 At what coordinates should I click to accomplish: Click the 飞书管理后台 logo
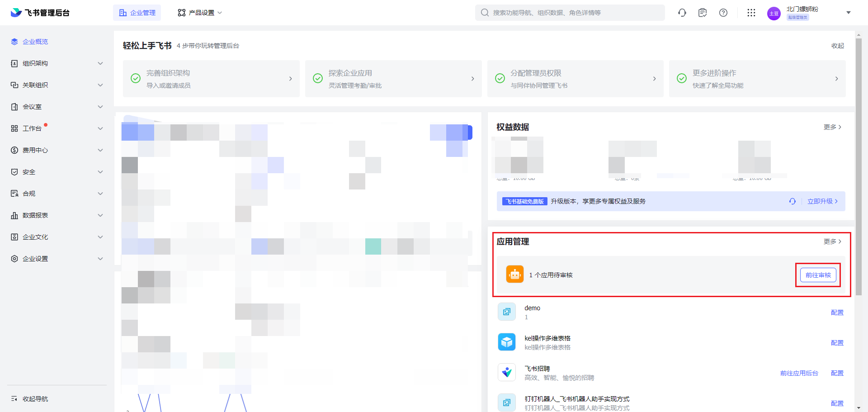click(40, 13)
